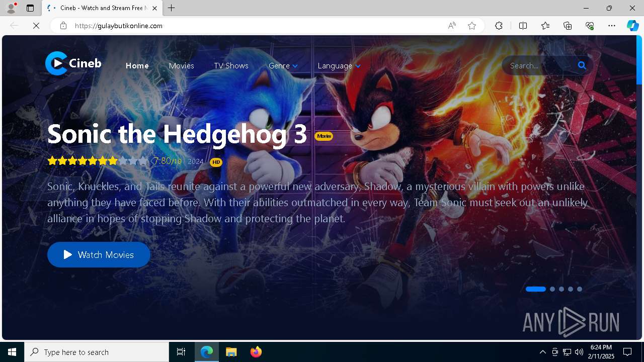This screenshot has width=644, height=362.
Task: Open Sonic the Hedgehog 3 title link
Action: click(177, 134)
